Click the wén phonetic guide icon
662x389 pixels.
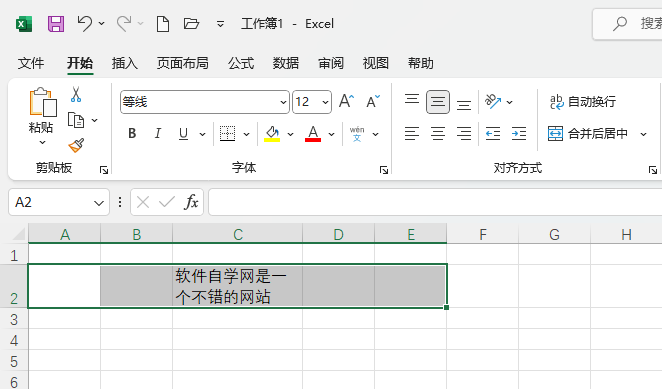(357, 134)
